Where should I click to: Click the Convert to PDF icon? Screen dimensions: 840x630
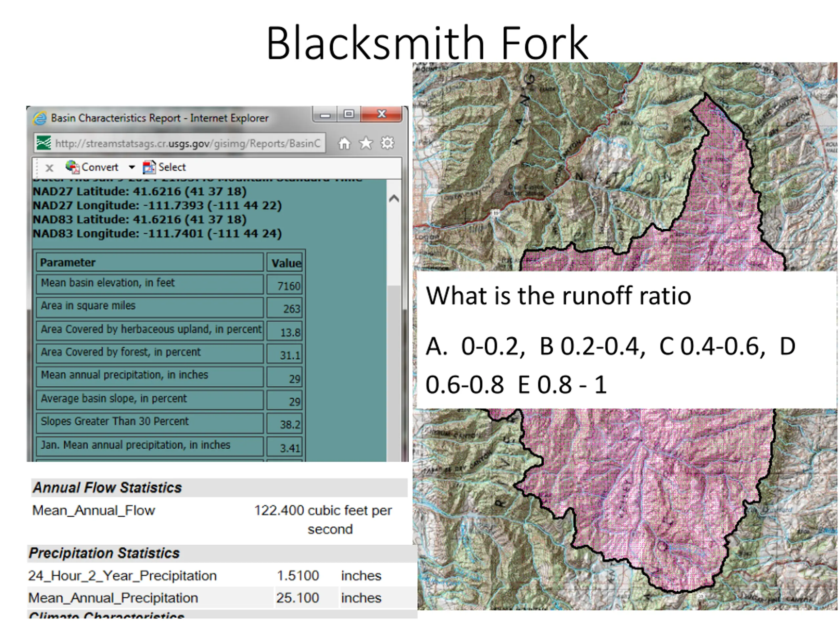tap(72, 167)
